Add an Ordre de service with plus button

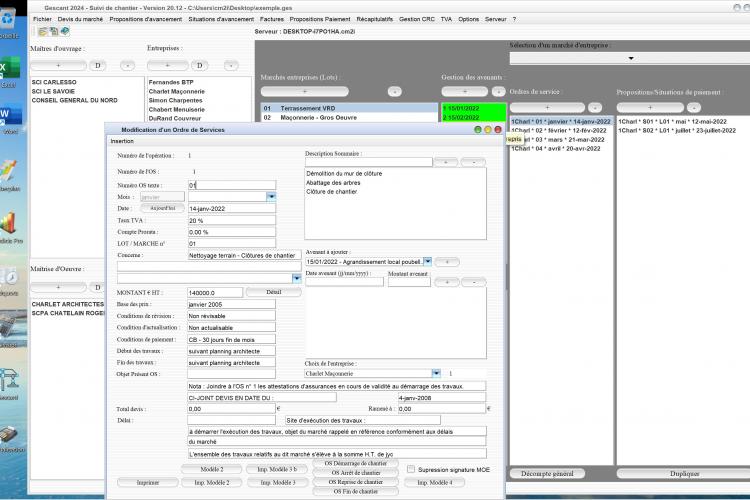coord(547,108)
